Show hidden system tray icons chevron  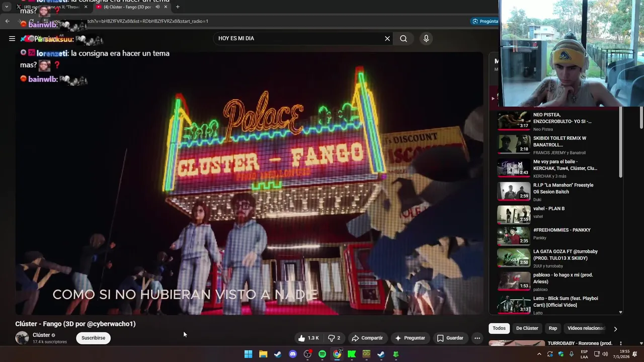(x=539, y=354)
